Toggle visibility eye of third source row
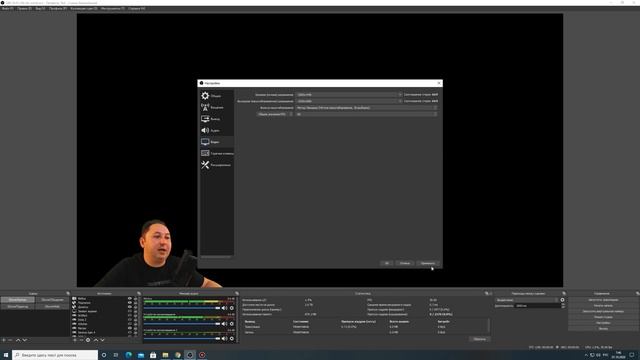The image size is (640, 360). pos(130,307)
